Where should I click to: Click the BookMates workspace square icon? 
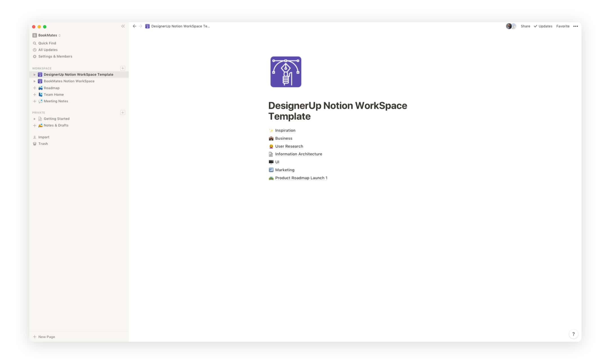coord(35,35)
